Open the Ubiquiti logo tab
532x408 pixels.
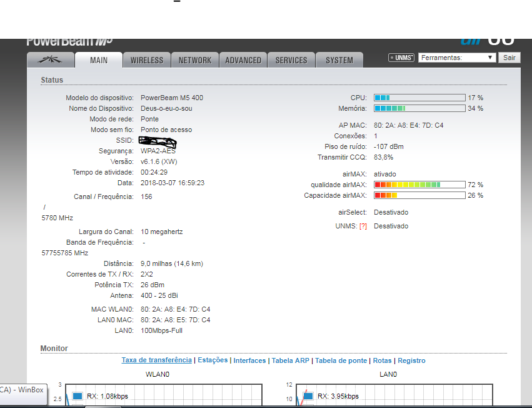point(51,60)
